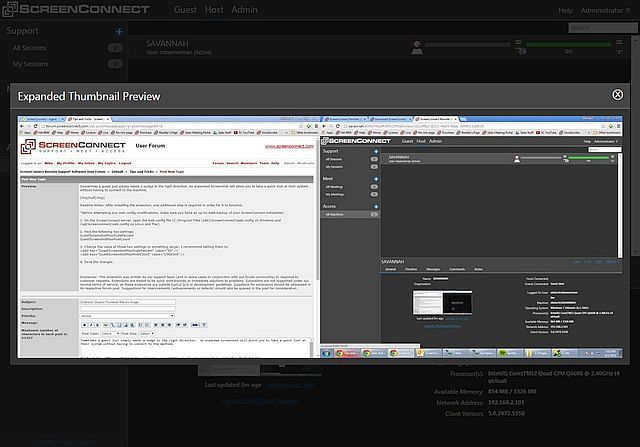Click the expanded thumbnail preview image
Screen dimensions: 640x447
(x=320, y=237)
